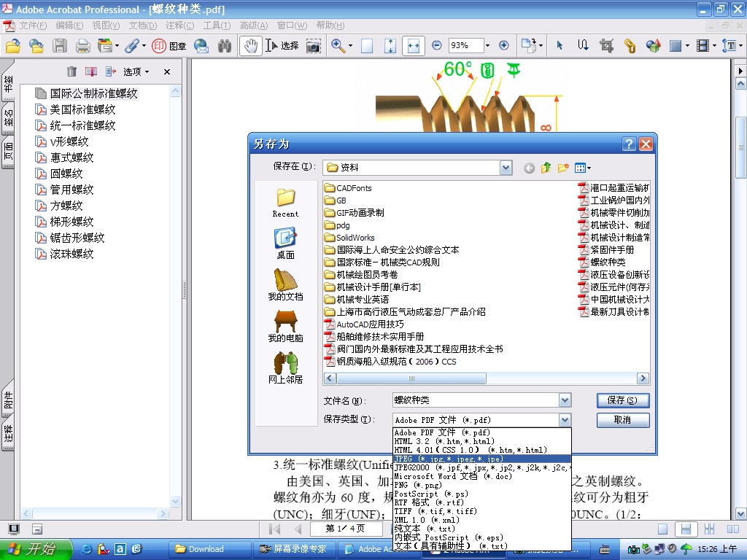Select the Hand tool
Viewport: 747px width, 560px height.
251,46
